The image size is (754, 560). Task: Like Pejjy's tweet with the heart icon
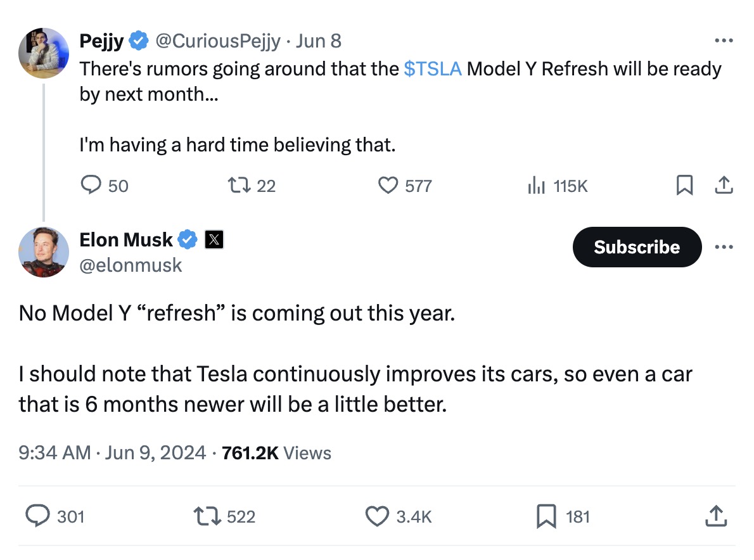(x=388, y=185)
